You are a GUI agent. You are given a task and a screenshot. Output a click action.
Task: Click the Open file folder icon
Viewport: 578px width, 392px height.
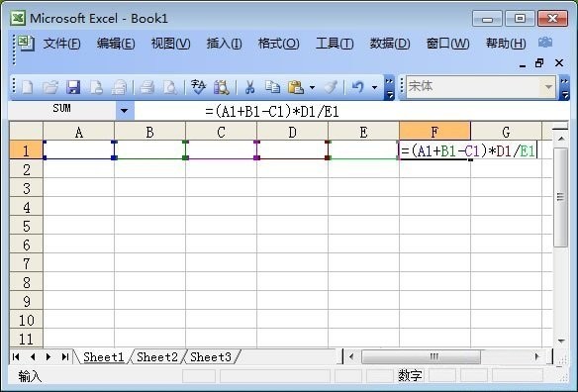[50, 87]
